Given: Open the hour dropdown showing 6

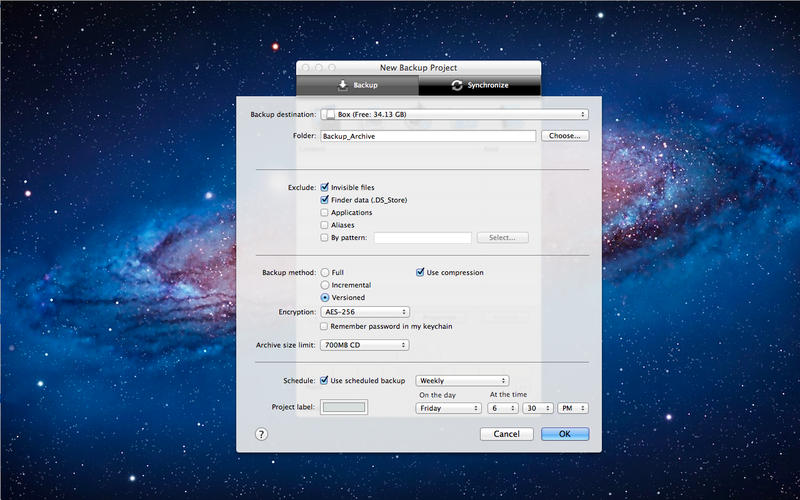Looking at the screenshot, I should coord(503,408).
